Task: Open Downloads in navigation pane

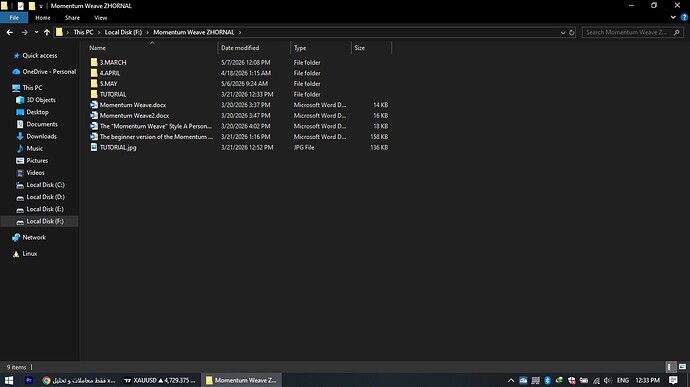Action: tap(41, 136)
